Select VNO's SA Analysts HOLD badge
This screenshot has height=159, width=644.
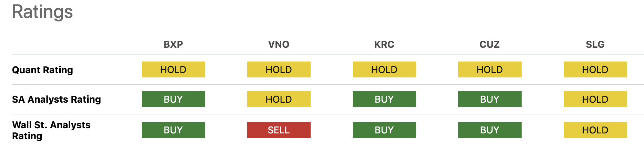click(279, 99)
